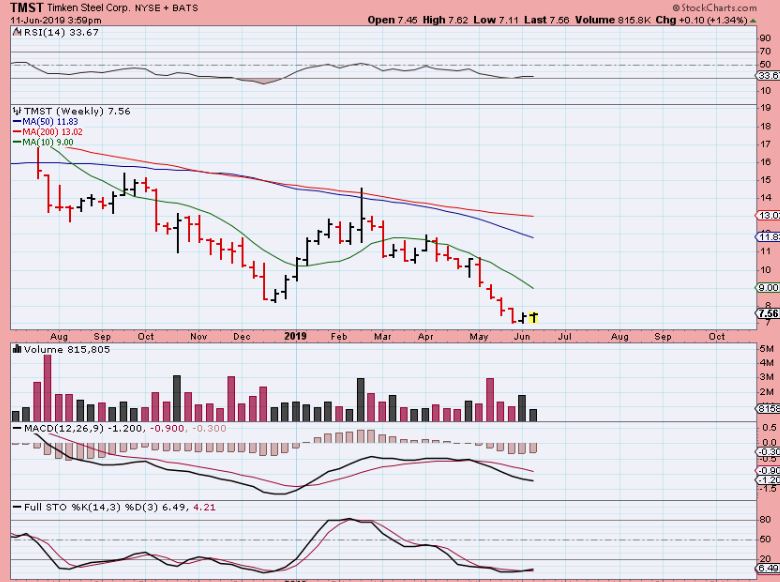780x582 pixels.
Task: Click the 6.49 stochastic tag on the right axis
Action: point(768,568)
